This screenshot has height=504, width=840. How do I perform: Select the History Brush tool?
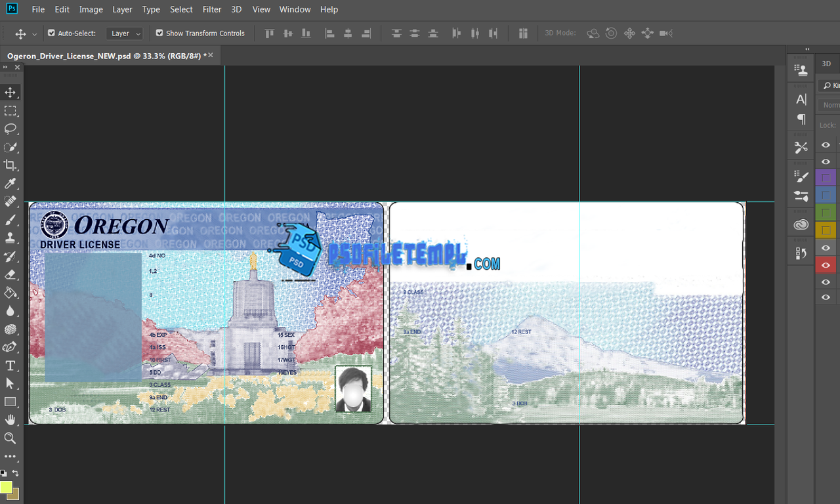tap(10, 256)
